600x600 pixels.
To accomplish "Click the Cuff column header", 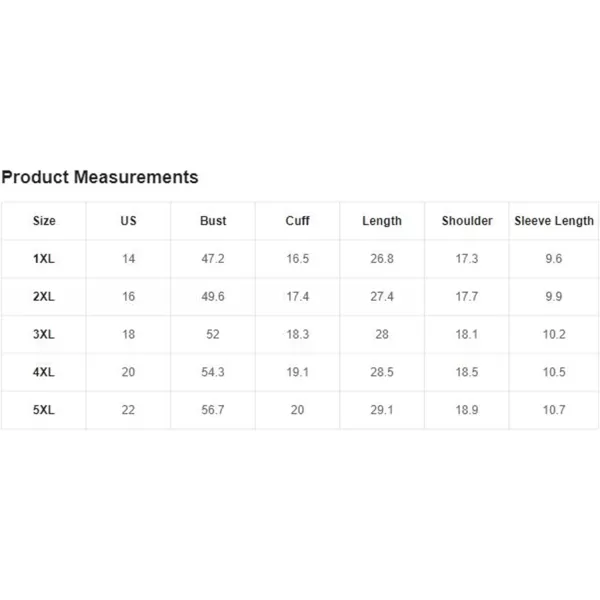I will click(x=297, y=221).
